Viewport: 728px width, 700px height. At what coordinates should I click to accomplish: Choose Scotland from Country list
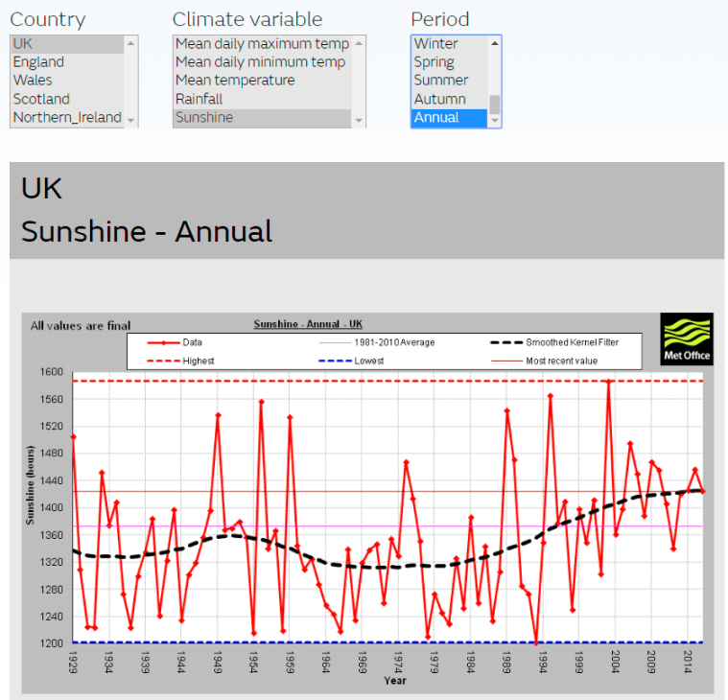coord(41,99)
